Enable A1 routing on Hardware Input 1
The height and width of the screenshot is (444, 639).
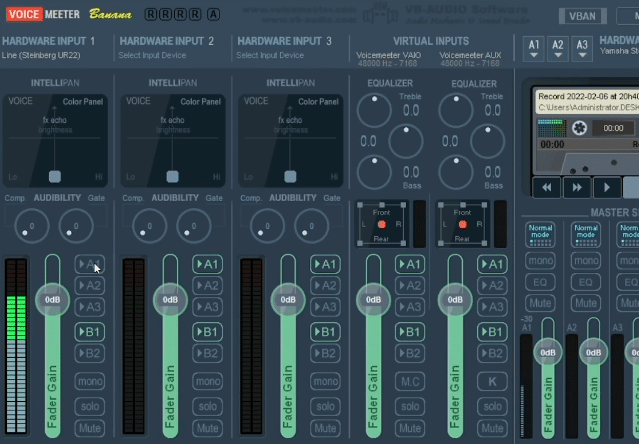point(90,265)
